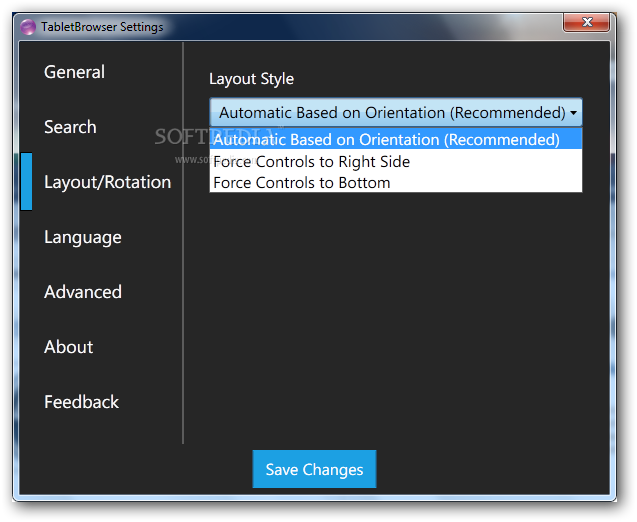The width and height of the screenshot is (637, 522).
Task: Click the TabletBrowser icon in the title bar
Action: point(28,27)
